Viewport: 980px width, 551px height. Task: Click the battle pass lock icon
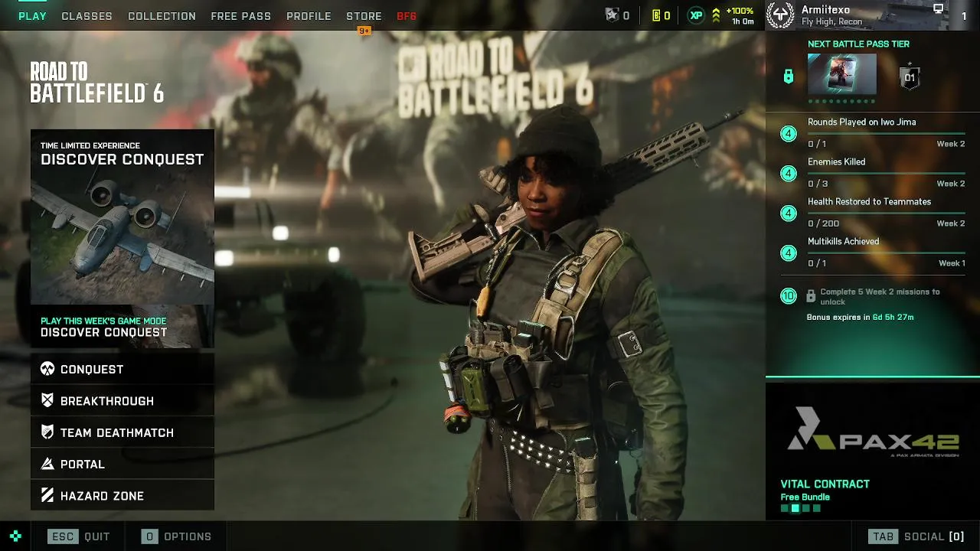point(788,77)
